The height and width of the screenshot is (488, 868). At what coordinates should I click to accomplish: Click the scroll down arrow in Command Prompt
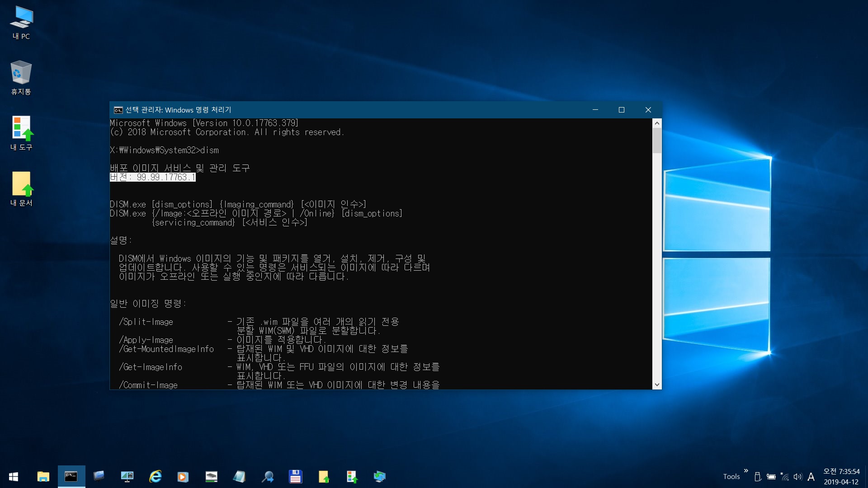(x=657, y=385)
